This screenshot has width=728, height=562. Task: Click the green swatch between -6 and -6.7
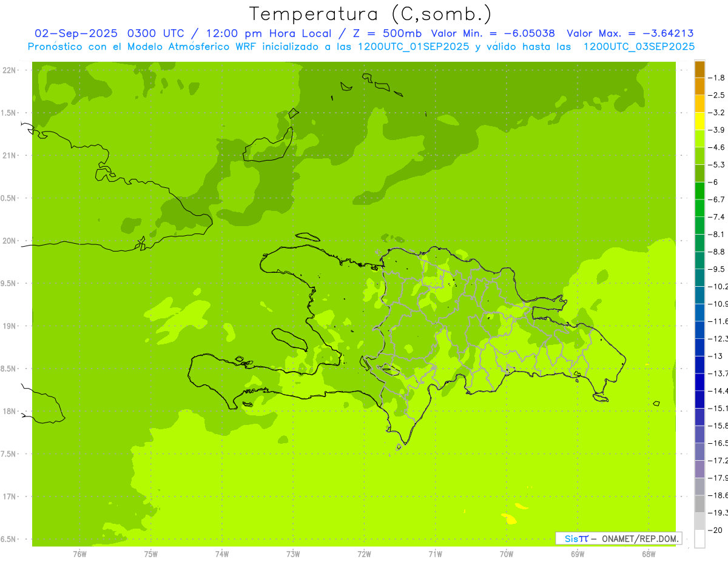[699, 191]
